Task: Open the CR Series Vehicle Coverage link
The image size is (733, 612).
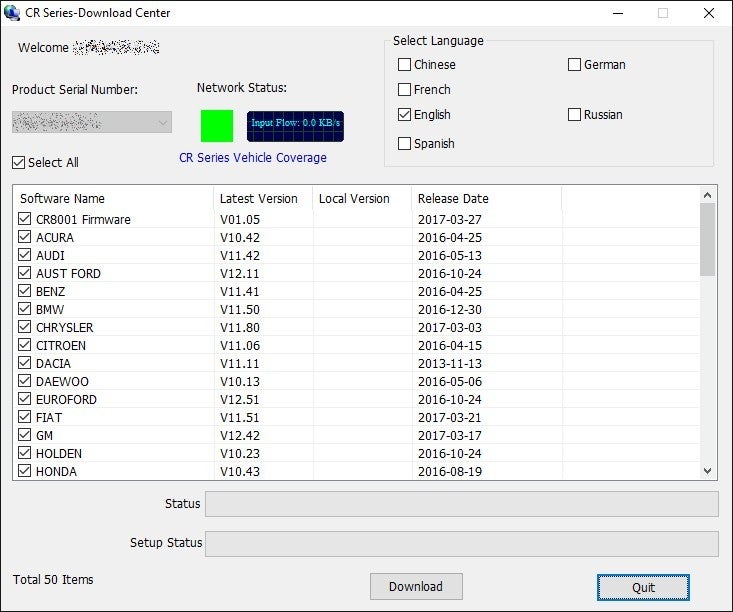Action: pyautogui.click(x=253, y=158)
